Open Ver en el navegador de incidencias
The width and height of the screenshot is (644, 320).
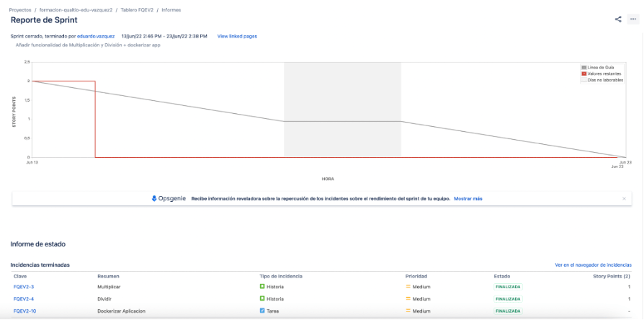pos(592,265)
